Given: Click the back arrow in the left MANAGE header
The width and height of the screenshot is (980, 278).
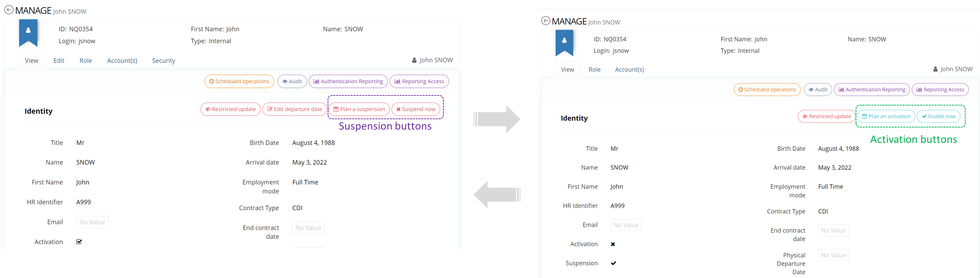Looking at the screenshot, I should tap(9, 10).
